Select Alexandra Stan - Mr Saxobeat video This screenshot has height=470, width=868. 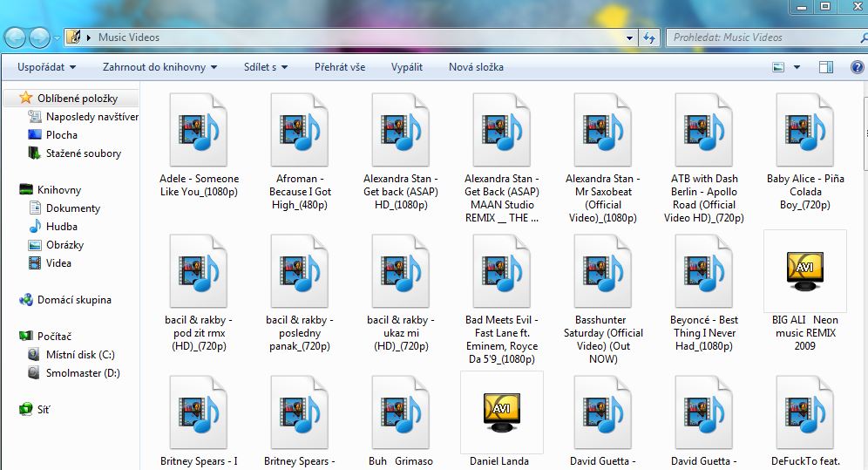(603, 159)
